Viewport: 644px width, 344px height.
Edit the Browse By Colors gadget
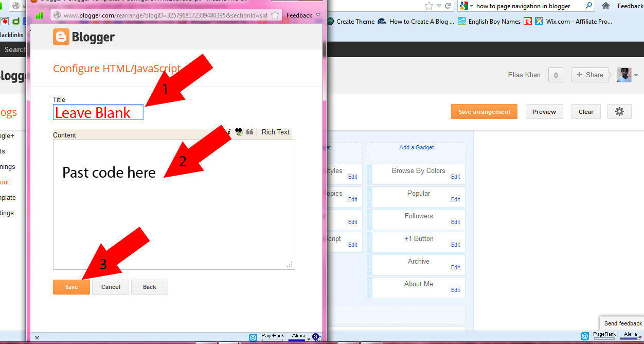(x=456, y=177)
